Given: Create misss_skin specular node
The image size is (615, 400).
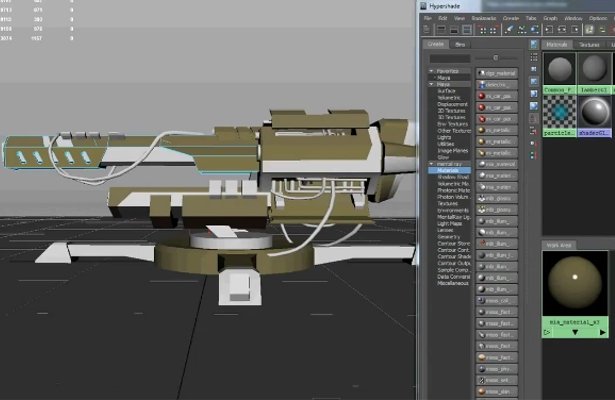Looking at the screenshot, I should click(x=497, y=392).
